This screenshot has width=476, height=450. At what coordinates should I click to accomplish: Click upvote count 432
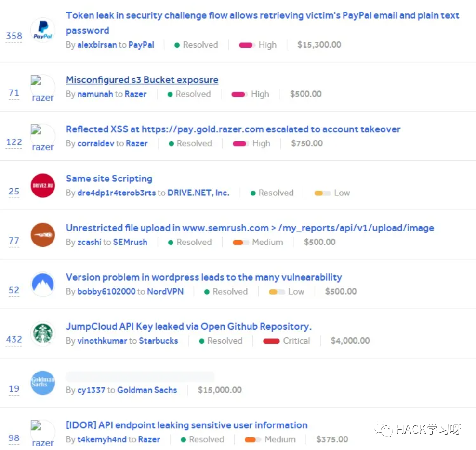point(14,339)
